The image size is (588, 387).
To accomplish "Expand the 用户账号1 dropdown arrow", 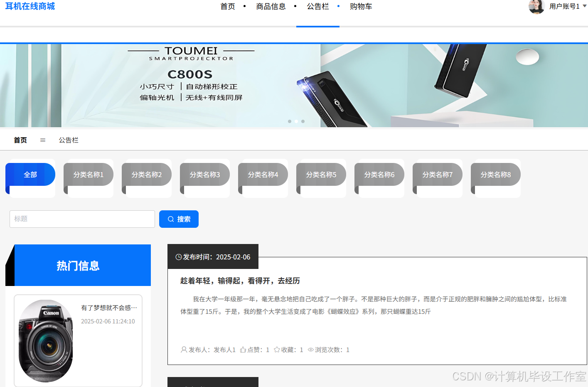I will (585, 6).
